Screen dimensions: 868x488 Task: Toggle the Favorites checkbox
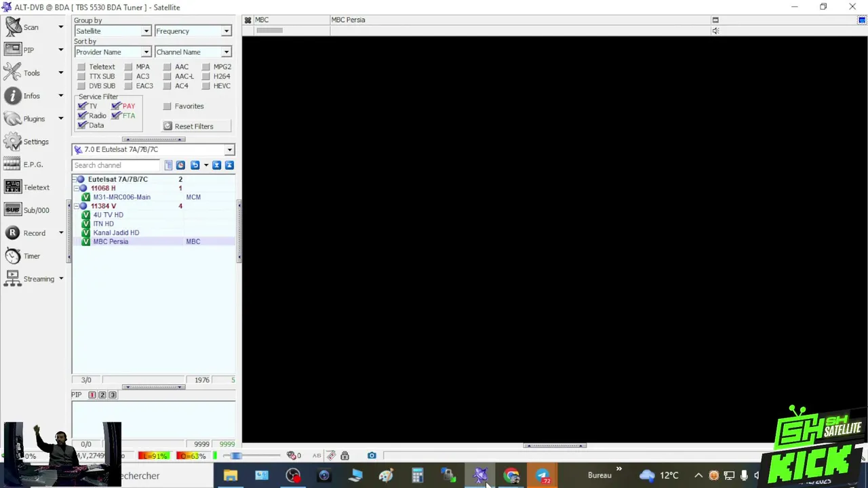[167, 106]
